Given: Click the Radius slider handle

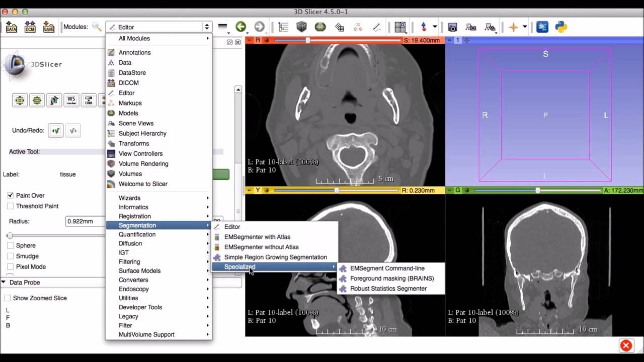Looking at the screenshot, I should pyautogui.click(x=10, y=235).
